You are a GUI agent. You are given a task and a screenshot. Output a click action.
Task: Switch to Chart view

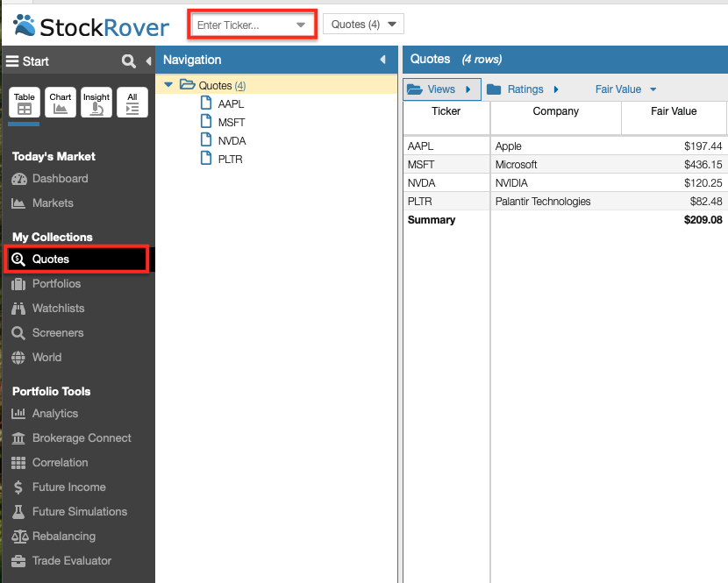tap(61, 103)
